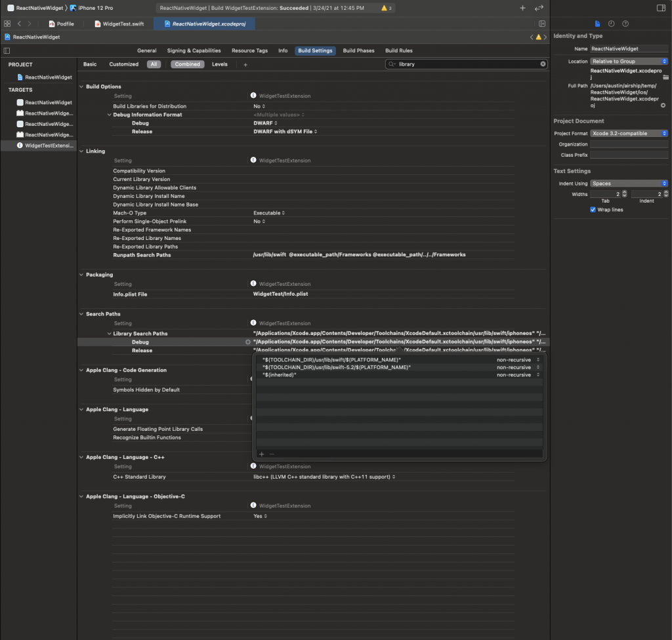Select the All settings filter

tap(154, 64)
